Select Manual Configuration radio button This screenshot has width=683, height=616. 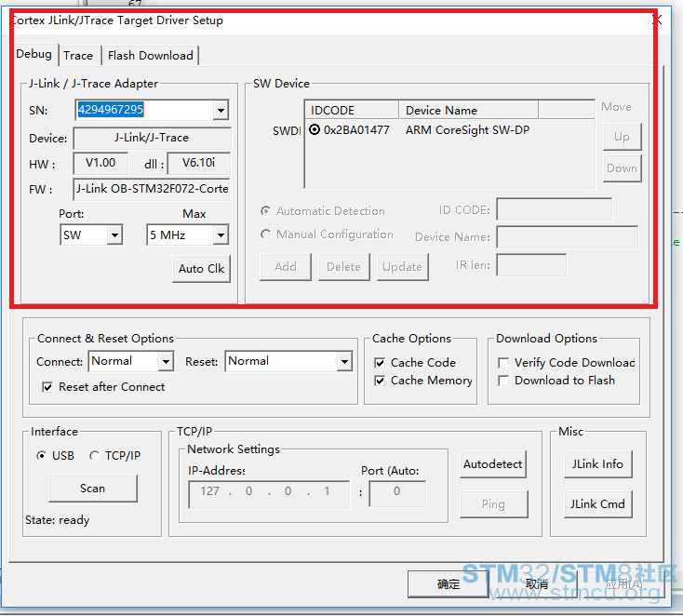(x=265, y=234)
